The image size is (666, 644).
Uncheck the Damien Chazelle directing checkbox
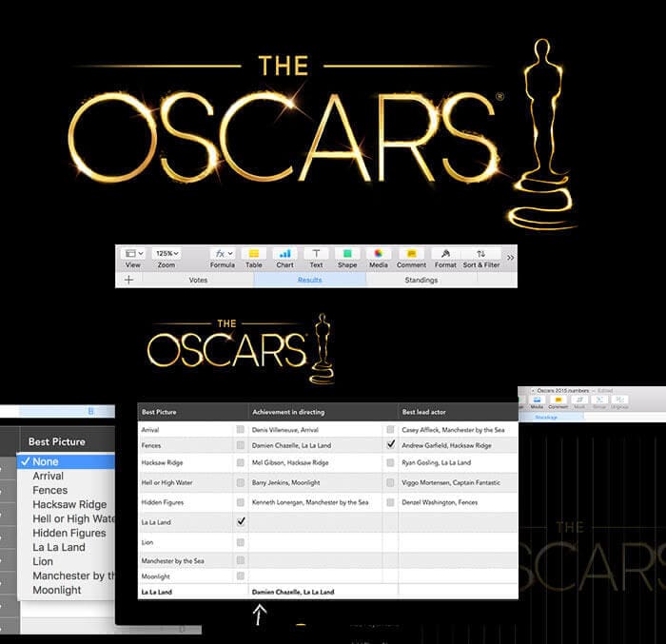(391, 444)
